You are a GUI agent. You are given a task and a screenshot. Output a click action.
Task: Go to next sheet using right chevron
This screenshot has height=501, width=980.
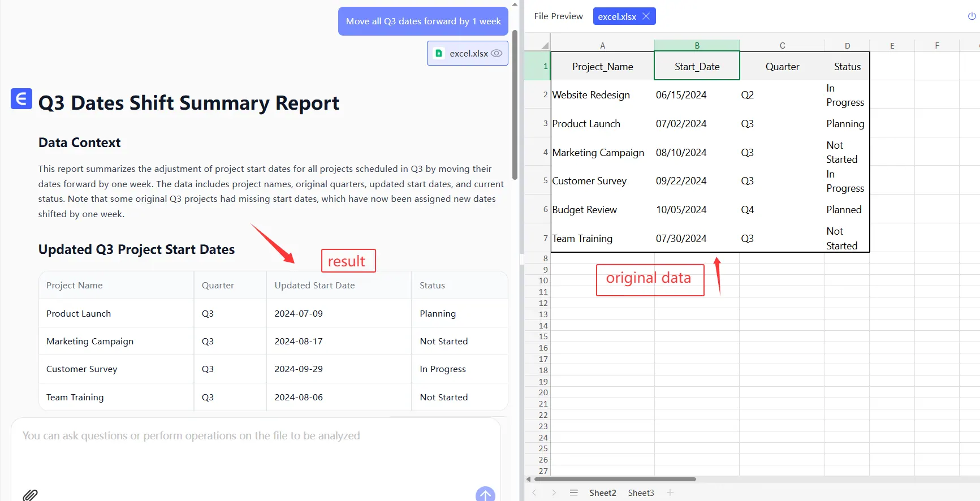click(554, 493)
